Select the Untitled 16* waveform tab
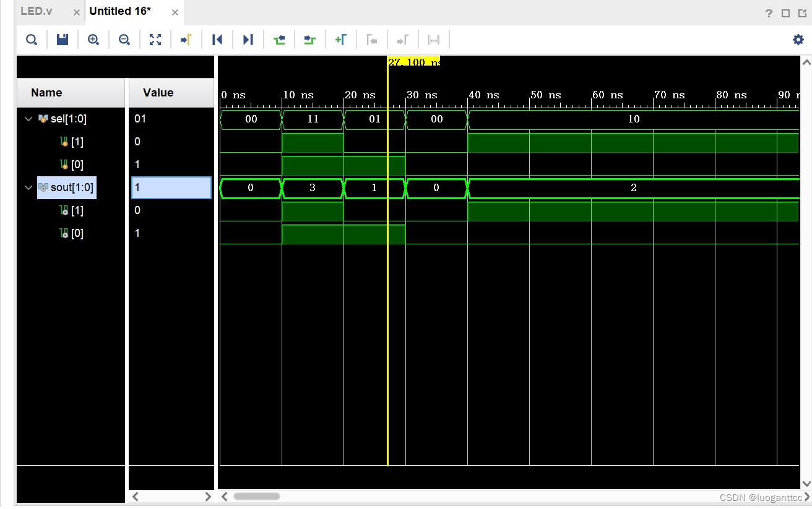The width and height of the screenshot is (812, 509). point(119,11)
